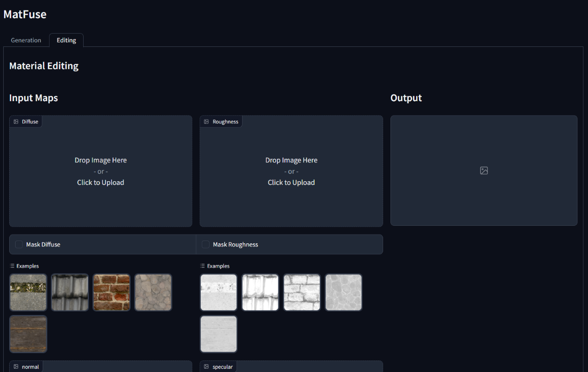
Task: Click the MatFuse title
Action: tap(25, 14)
